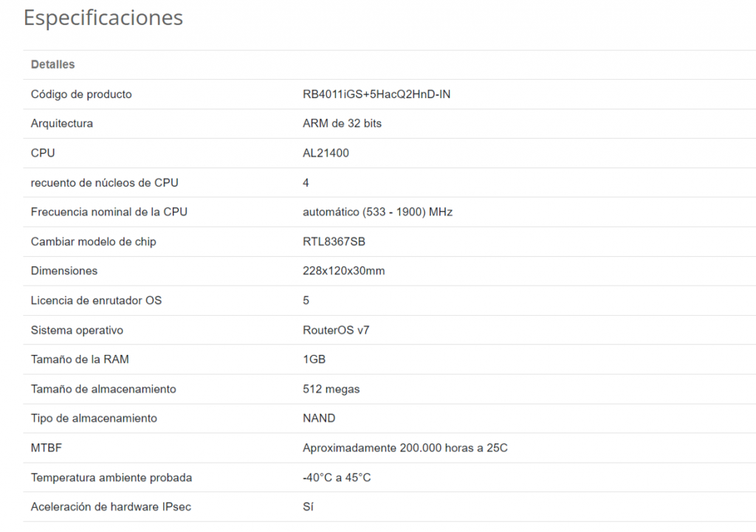Click the Aceleración de hardware IPsec label
This screenshot has width=756, height=532.
coord(111,508)
